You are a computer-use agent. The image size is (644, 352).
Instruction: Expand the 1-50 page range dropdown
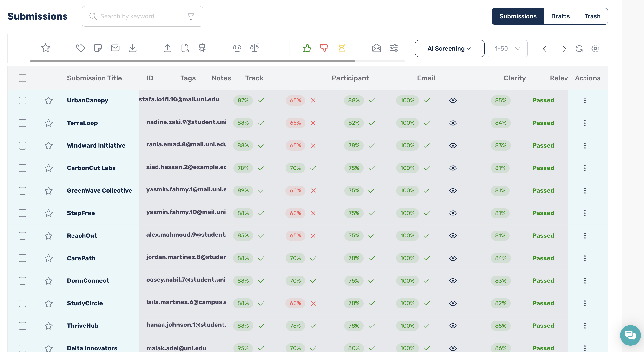click(507, 48)
